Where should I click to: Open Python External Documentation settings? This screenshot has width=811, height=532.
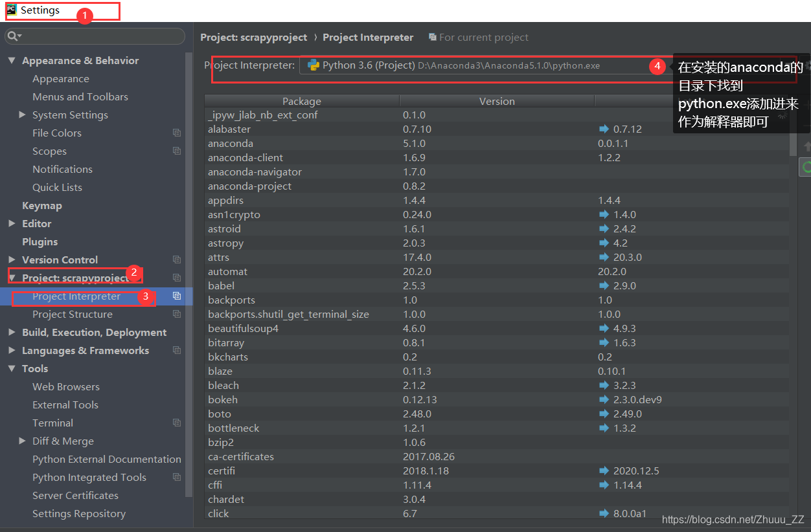click(x=107, y=459)
